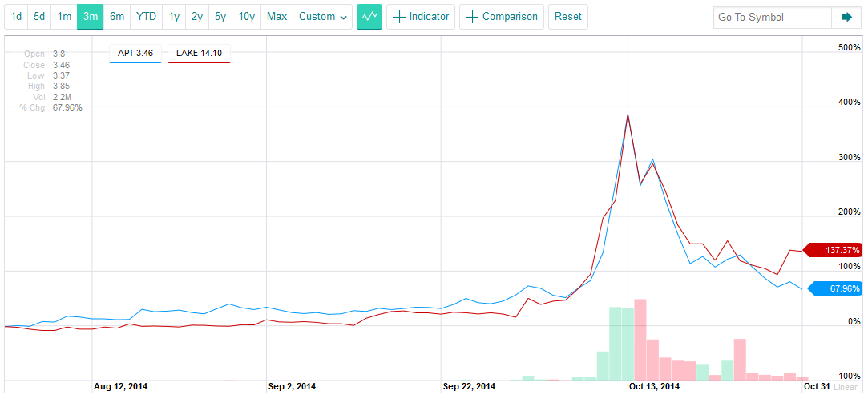Select the 1d time range
This screenshot has width=868, height=395.
coord(16,17)
